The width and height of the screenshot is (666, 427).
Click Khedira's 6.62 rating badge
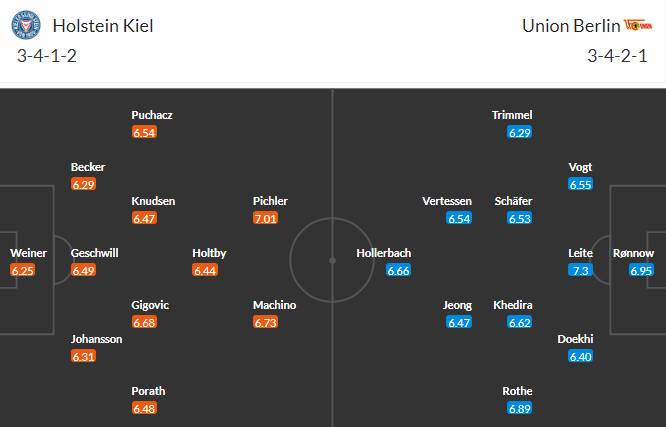coord(520,322)
